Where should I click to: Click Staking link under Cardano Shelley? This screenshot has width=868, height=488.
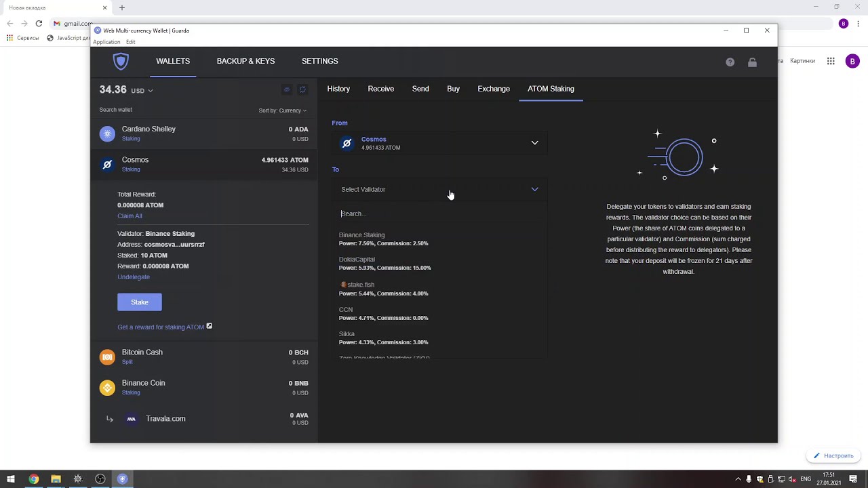click(x=131, y=139)
